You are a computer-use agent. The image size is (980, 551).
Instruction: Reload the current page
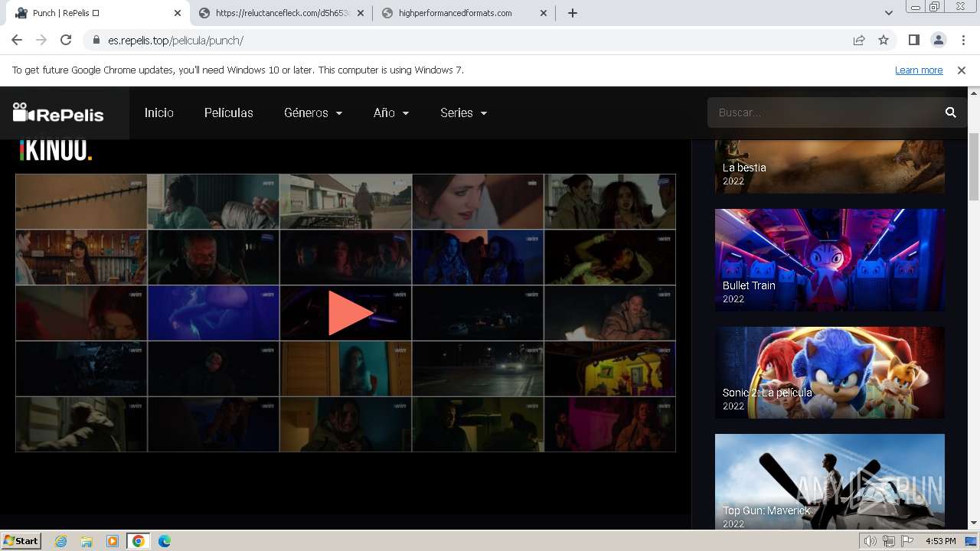point(66,40)
